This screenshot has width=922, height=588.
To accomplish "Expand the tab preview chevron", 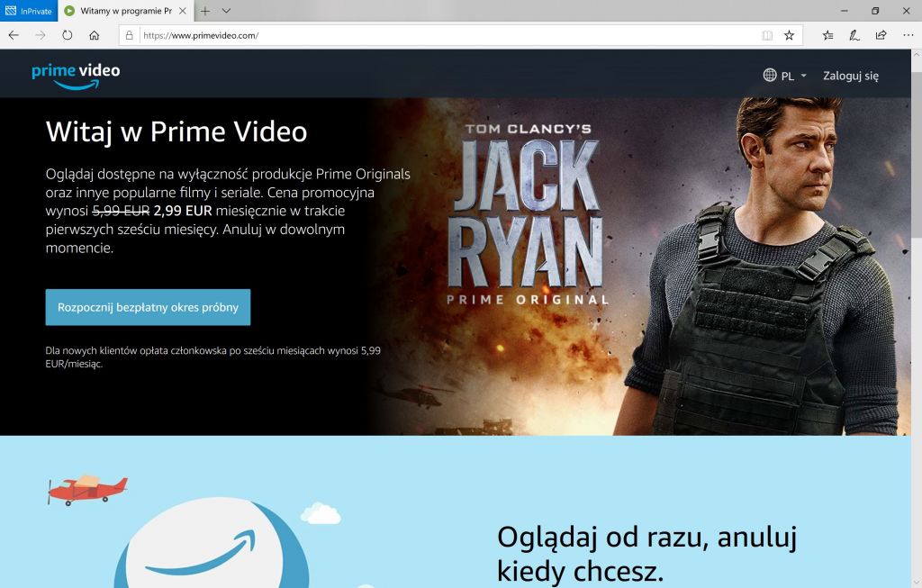I will pyautogui.click(x=226, y=11).
